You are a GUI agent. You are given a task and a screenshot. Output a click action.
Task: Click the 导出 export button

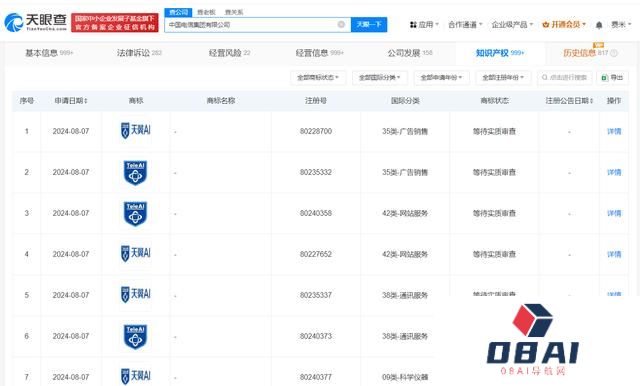(x=612, y=78)
